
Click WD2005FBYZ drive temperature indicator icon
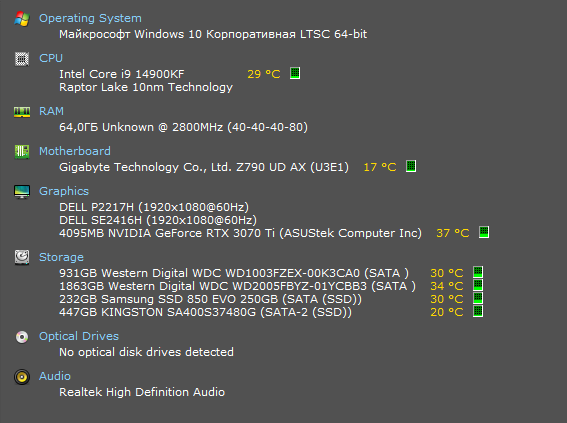(x=478, y=285)
